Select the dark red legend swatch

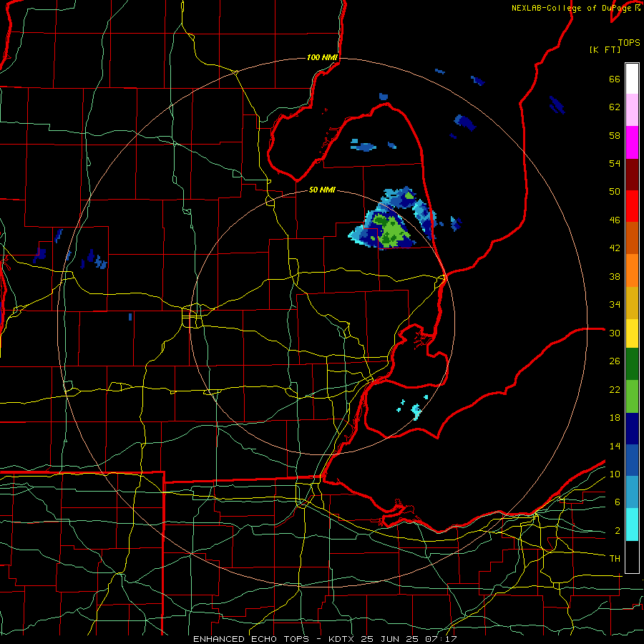pyautogui.click(x=632, y=175)
